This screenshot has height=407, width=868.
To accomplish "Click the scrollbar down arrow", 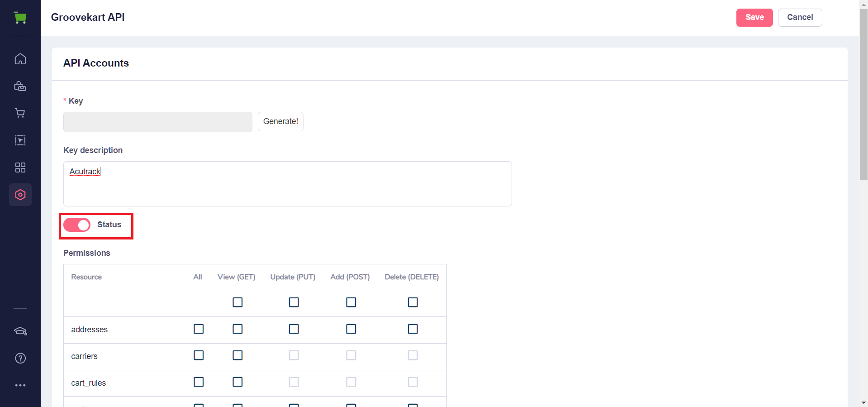I will 863,402.
